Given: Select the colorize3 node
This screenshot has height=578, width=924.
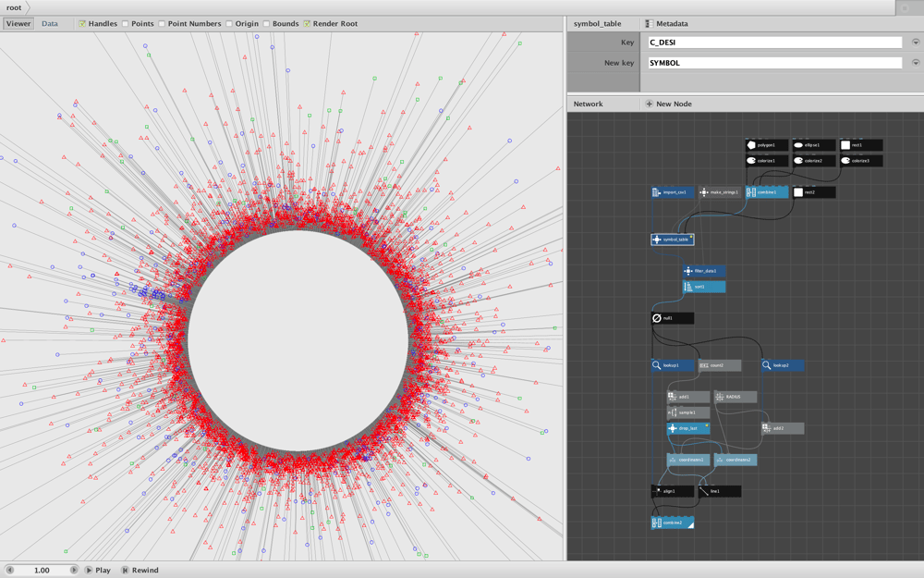Looking at the screenshot, I should pos(861,160).
